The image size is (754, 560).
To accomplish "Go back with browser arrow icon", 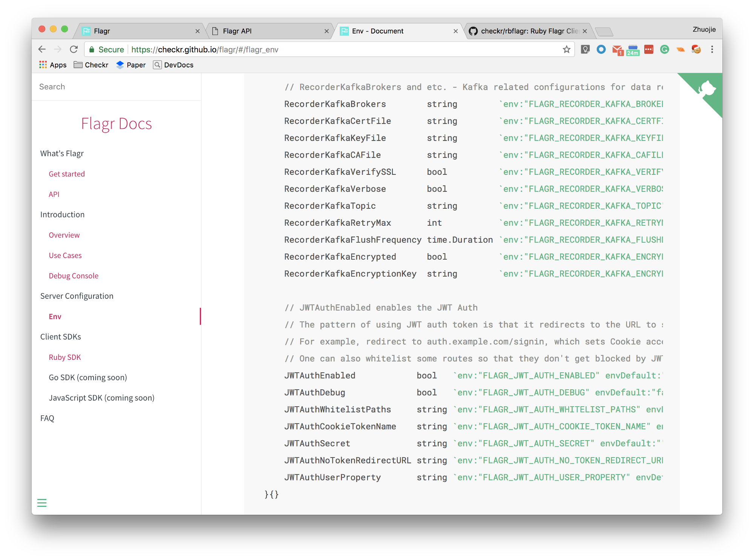I will [x=42, y=49].
